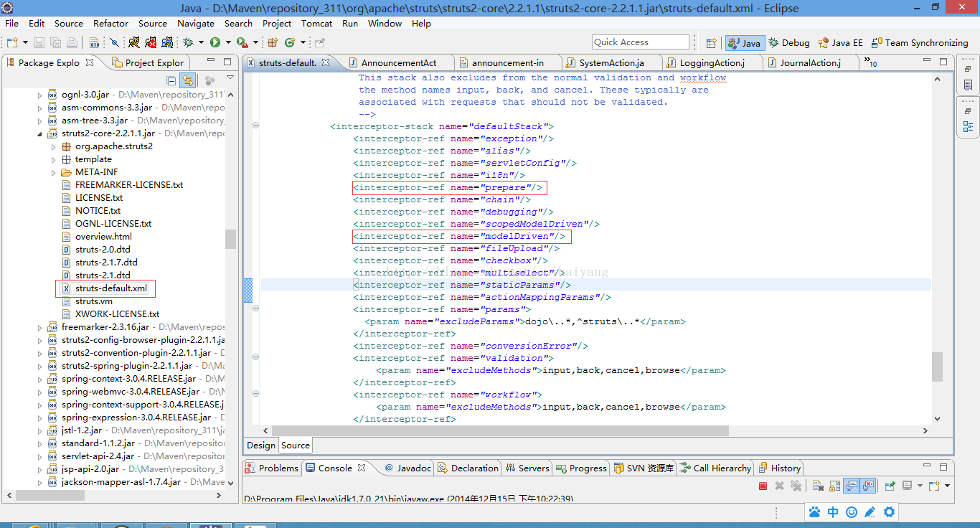The height and width of the screenshot is (528, 980).
Task: Restart Tomcat via third cat icon
Action: click(167, 42)
